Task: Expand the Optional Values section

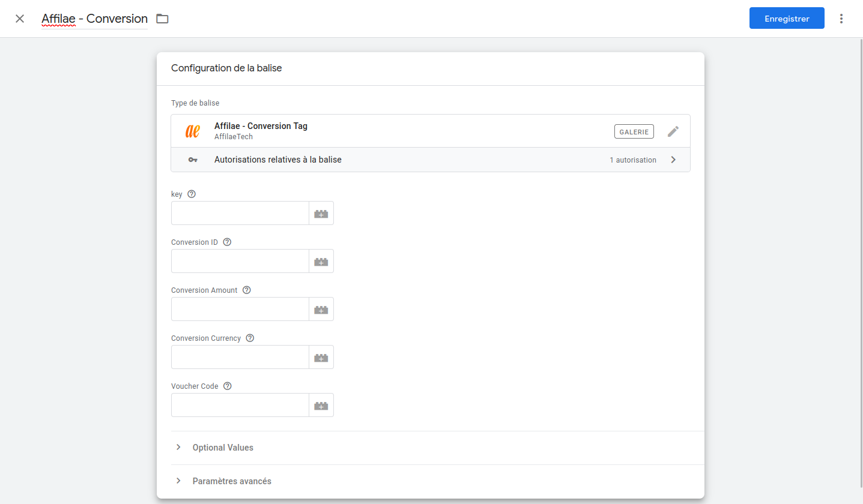Action: [223, 448]
